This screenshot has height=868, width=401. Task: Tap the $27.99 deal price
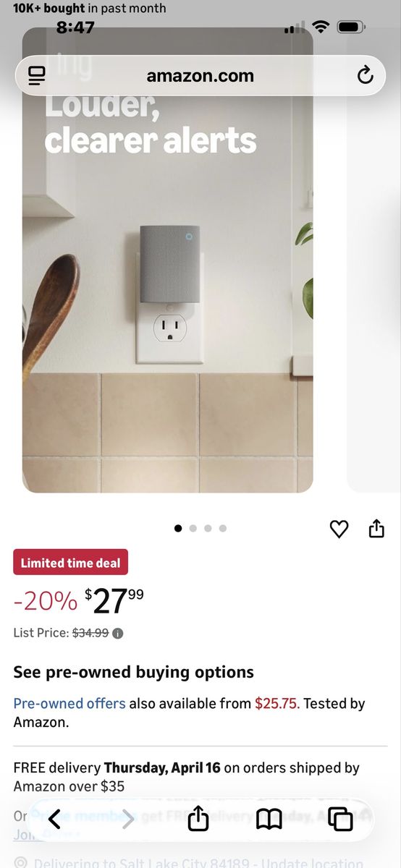pos(114,600)
